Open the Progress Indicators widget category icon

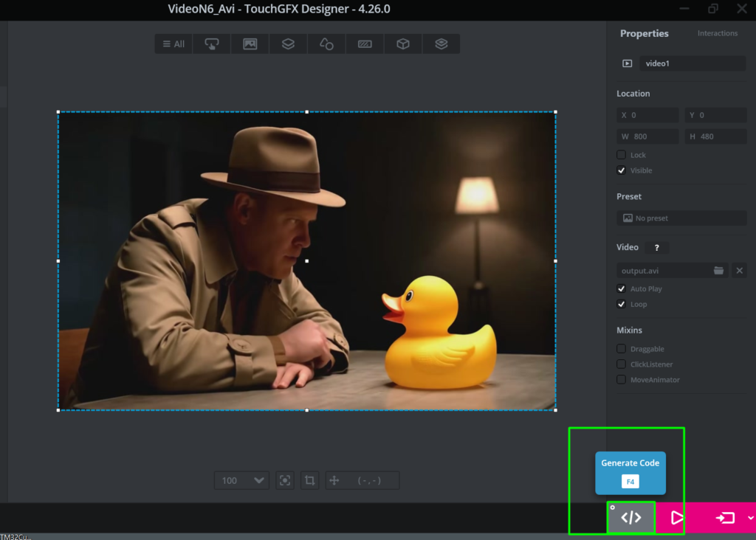365,44
